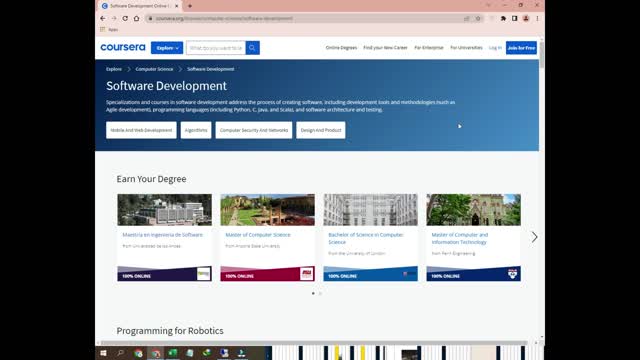Click the Earn Your Degree heading
640x360 pixels.
(x=151, y=179)
